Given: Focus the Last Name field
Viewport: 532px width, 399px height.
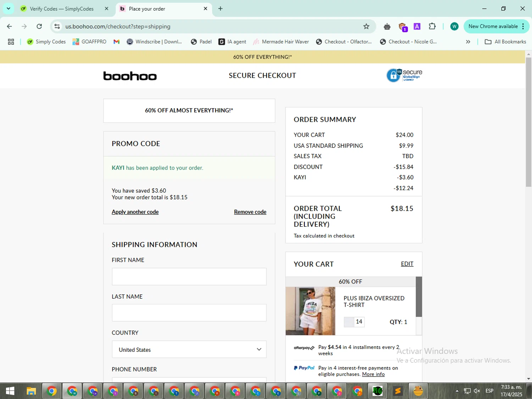Looking at the screenshot, I should coord(189,313).
